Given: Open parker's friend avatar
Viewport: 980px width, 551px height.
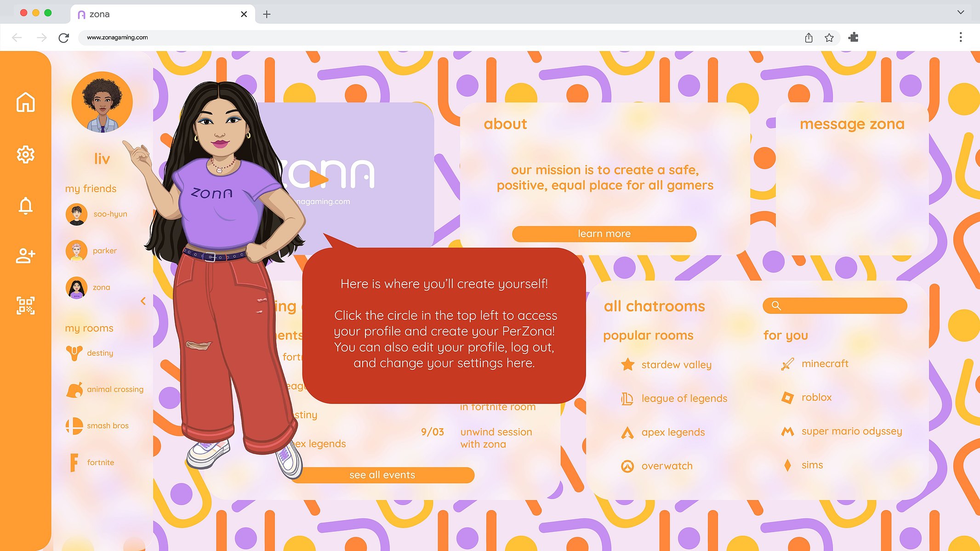Looking at the screenshot, I should tap(76, 251).
